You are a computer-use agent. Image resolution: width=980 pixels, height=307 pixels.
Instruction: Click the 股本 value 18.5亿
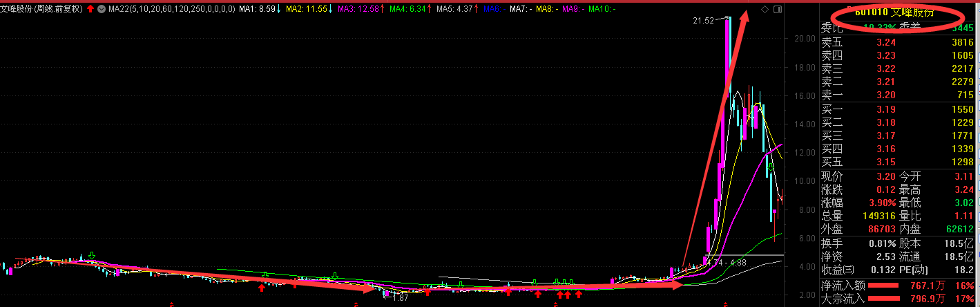[x=958, y=243]
